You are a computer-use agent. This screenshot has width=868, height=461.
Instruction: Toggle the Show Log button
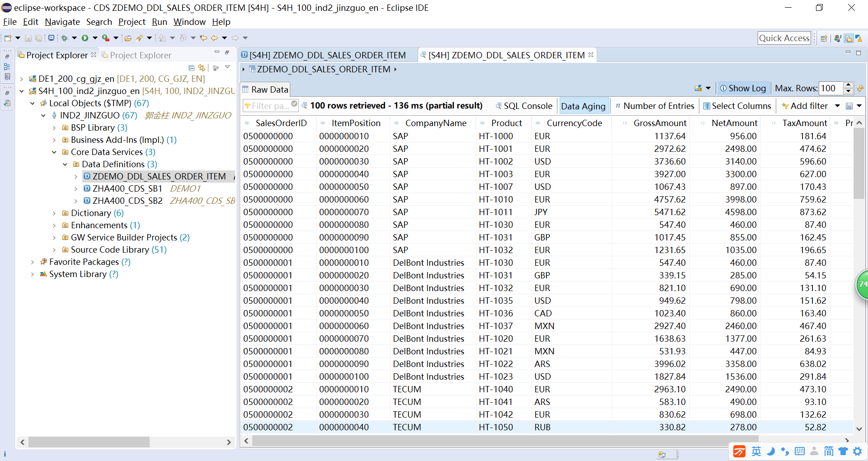pyautogui.click(x=743, y=89)
